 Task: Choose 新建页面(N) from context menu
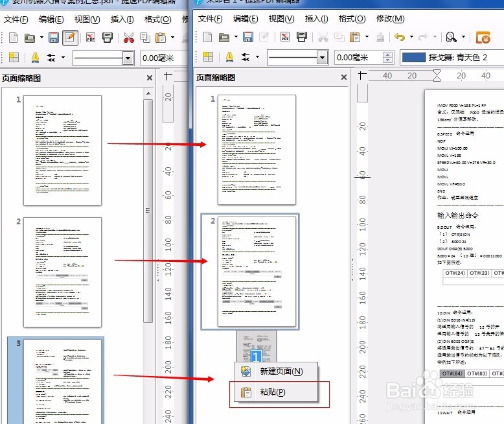click(x=276, y=371)
